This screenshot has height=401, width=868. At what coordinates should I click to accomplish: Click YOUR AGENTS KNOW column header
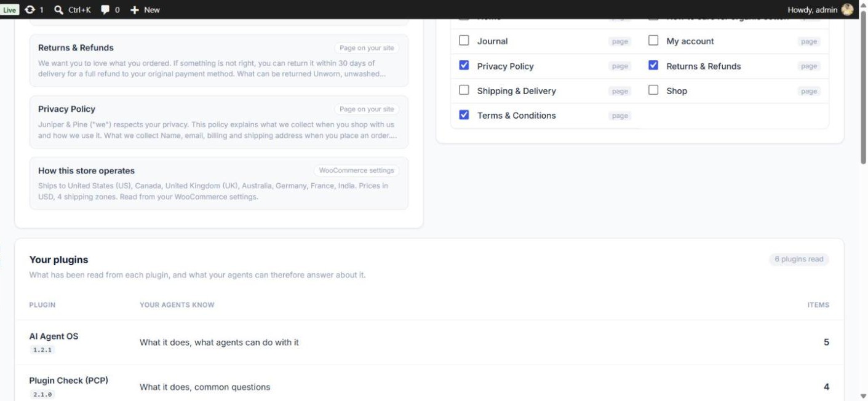[177, 304]
